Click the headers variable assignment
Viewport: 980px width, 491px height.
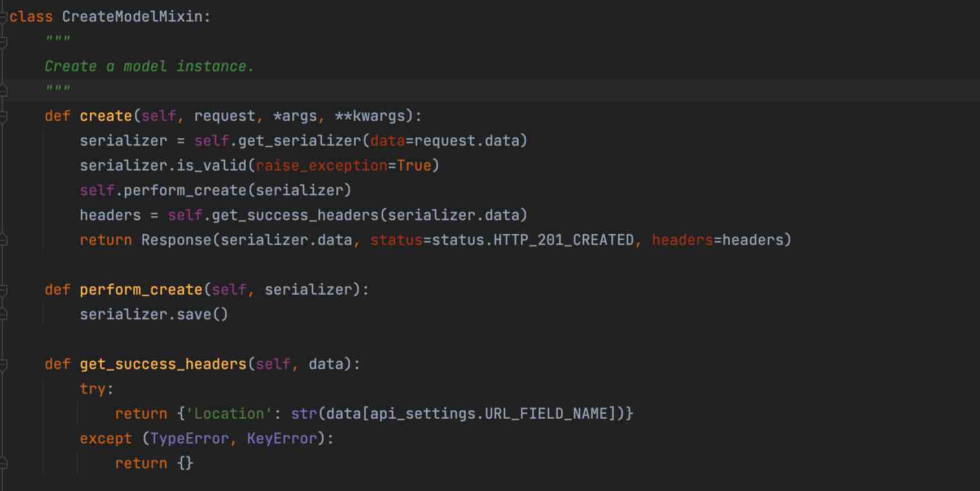pyautogui.click(x=110, y=216)
